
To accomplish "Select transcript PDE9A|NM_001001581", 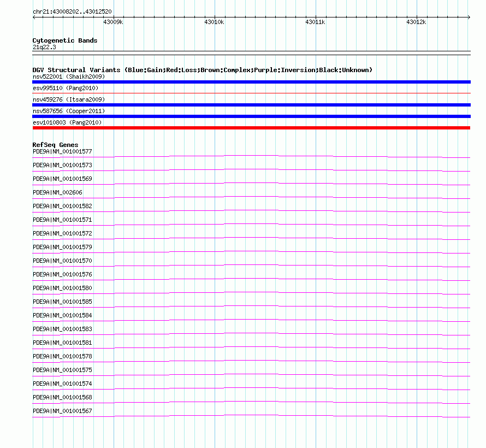I will (x=62, y=343).
